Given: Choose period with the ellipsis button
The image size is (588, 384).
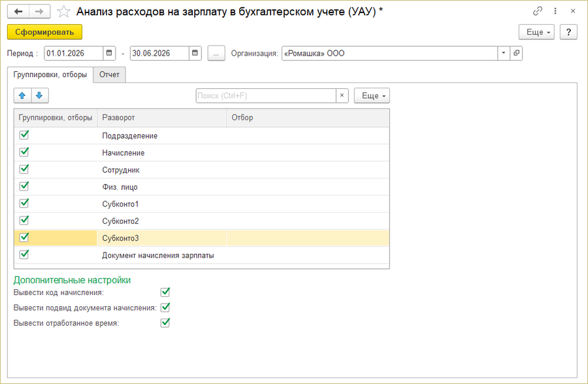Looking at the screenshot, I should click(216, 53).
